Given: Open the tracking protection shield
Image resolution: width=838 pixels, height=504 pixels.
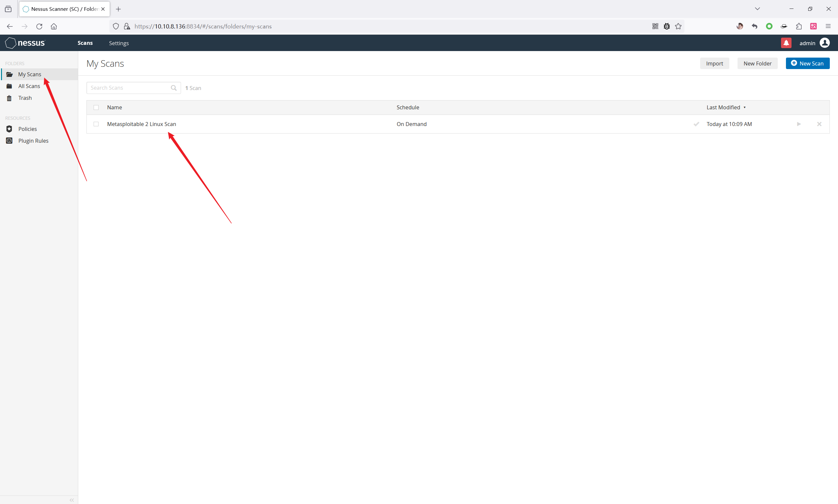Looking at the screenshot, I should click(116, 27).
